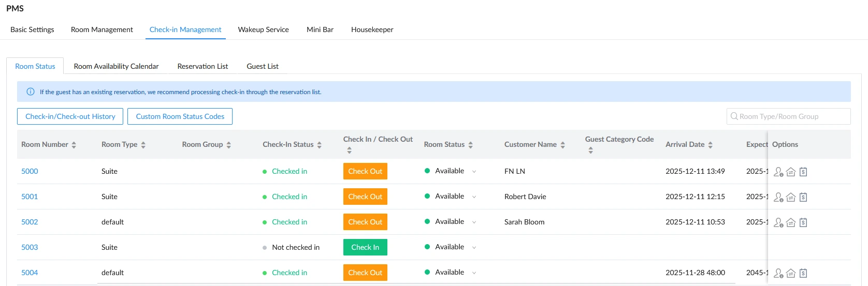Click change room icon for room 5004

[x=791, y=273]
